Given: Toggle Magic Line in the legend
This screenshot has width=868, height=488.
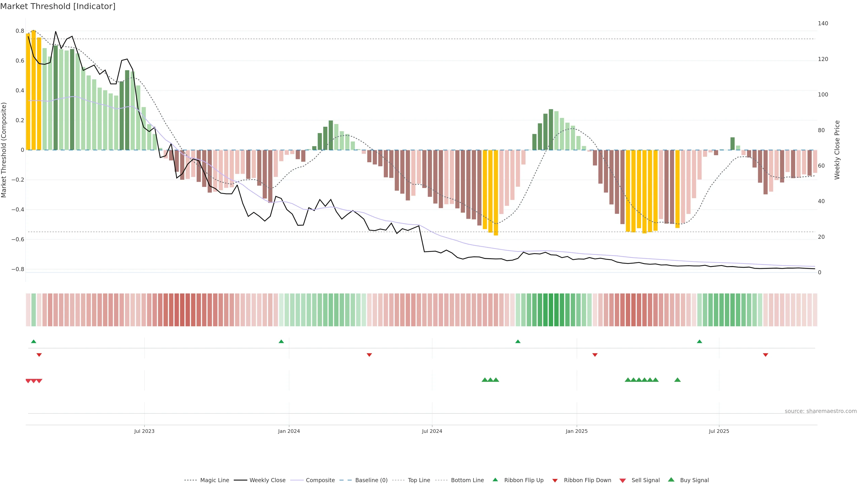Looking at the screenshot, I should [214, 480].
